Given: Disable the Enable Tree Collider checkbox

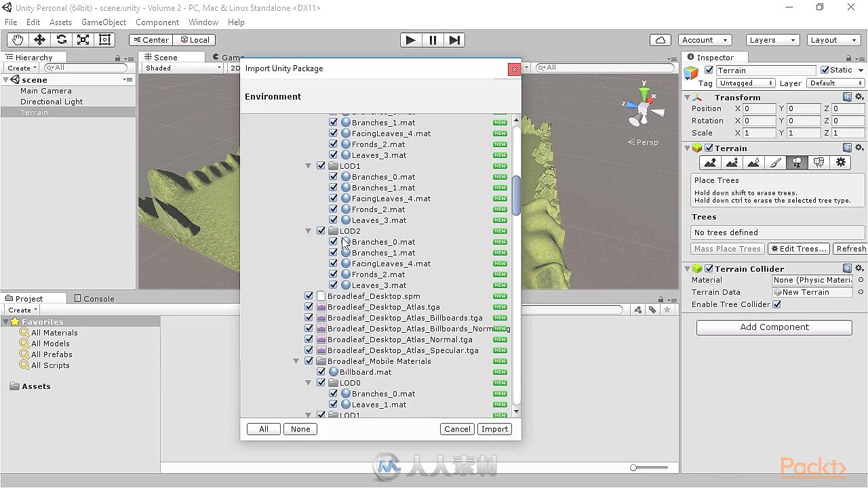Looking at the screenshot, I should click(x=777, y=304).
